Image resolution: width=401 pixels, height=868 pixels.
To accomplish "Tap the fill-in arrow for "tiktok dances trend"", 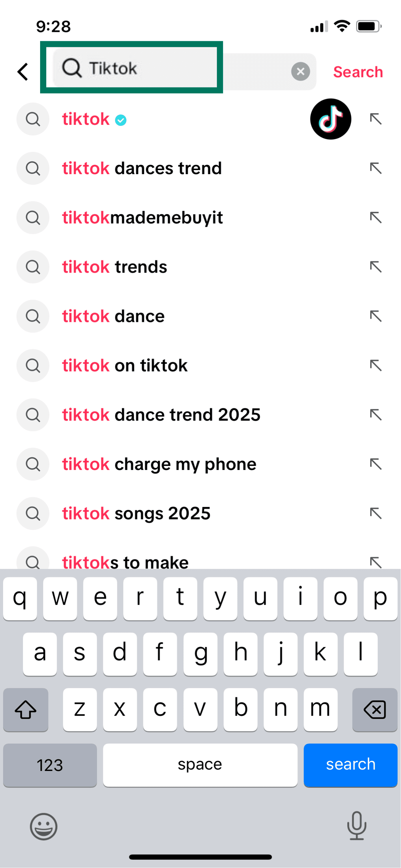I will click(x=376, y=168).
